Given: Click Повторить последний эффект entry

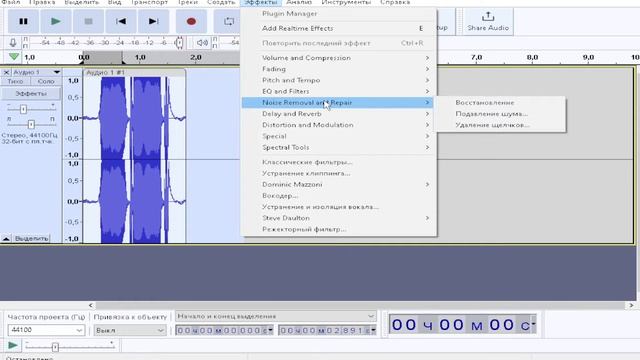Looking at the screenshot, I should pyautogui.click(x=339, y=43).
